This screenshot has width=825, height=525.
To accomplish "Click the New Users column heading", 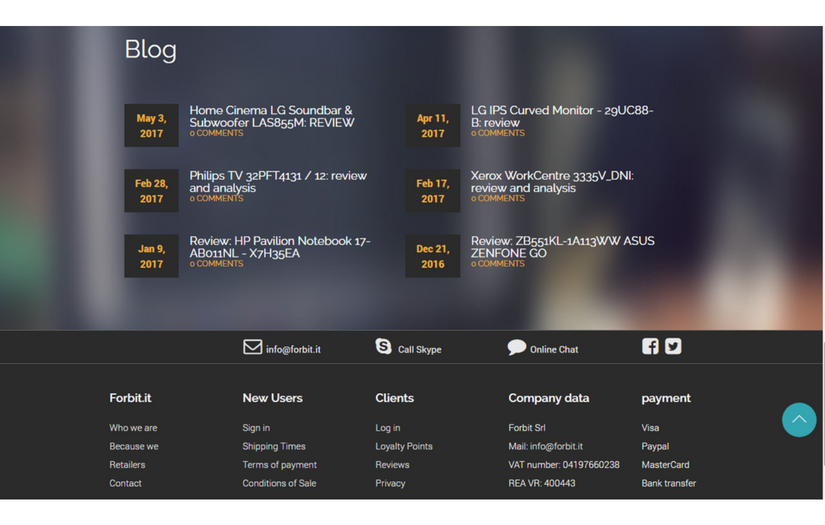I will (273, 398).
